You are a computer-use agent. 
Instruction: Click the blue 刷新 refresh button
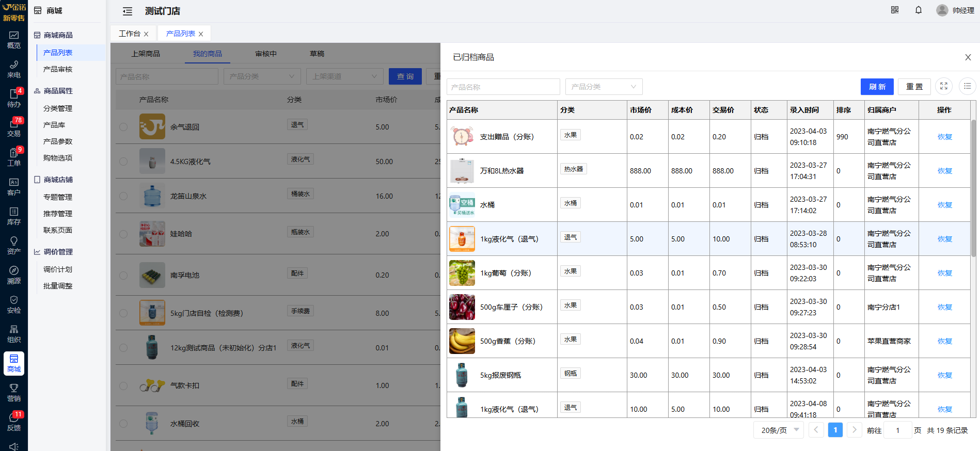[877, 87]
